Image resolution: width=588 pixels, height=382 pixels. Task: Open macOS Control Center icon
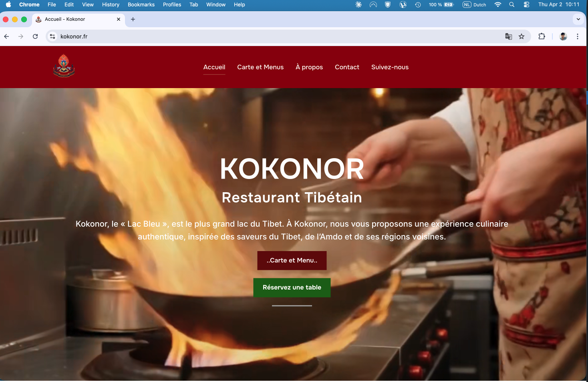(526, 4)
